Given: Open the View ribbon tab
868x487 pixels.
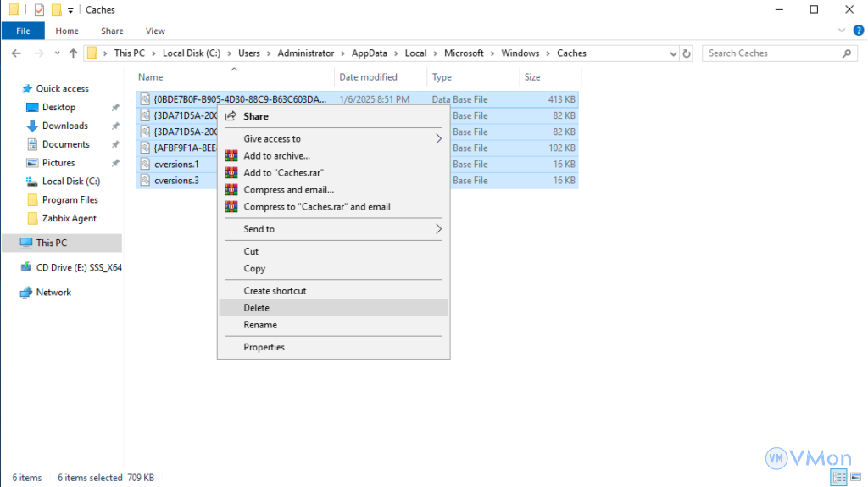Looking at the screenshot, I should click(x=155, y=31).
